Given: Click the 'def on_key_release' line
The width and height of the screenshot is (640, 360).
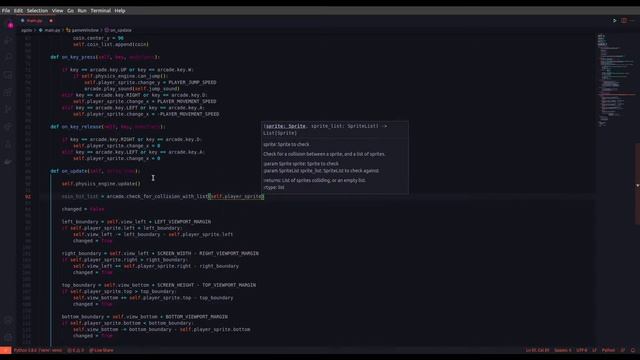Looking at the screenshot, I should [108, 127].
